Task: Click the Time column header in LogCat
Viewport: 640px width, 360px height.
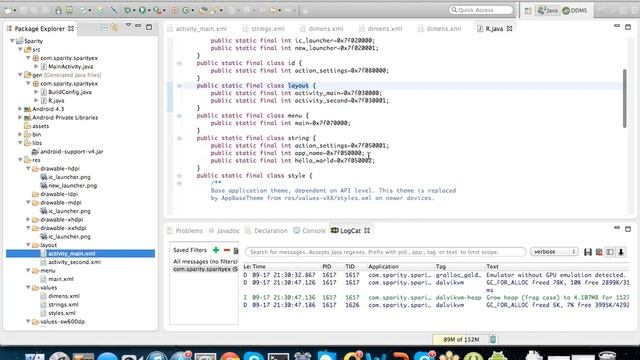Action: click(259, 267)
